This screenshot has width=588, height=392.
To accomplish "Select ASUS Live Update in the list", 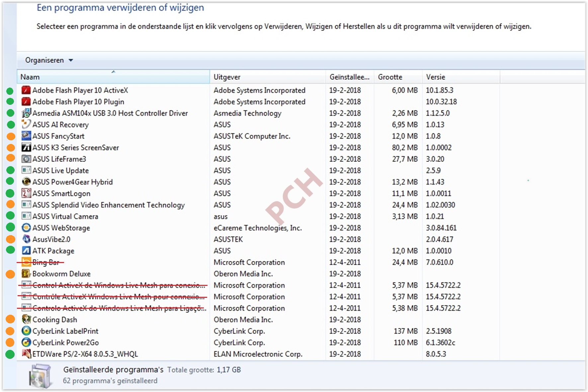I will pyautogui.click(x=60, y=170).
